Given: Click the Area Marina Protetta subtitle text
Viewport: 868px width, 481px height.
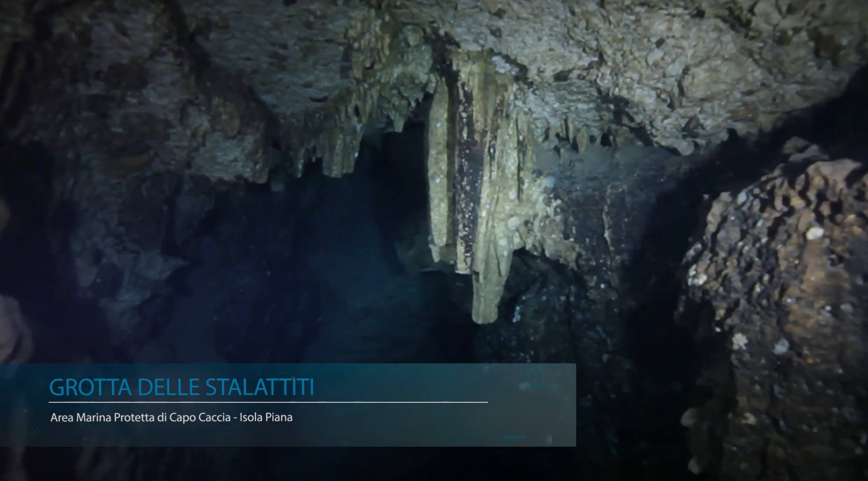Looking at the screenshot, I should point(171,417).
